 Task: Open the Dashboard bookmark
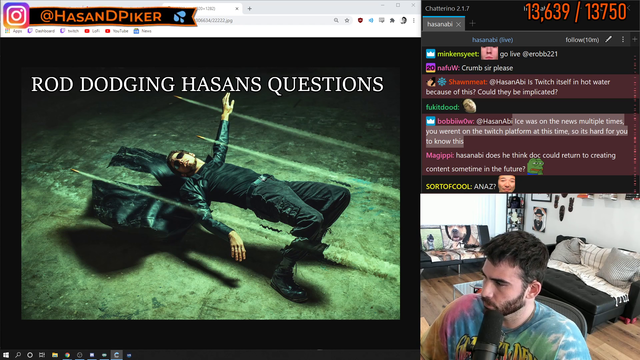click(41, 31)
